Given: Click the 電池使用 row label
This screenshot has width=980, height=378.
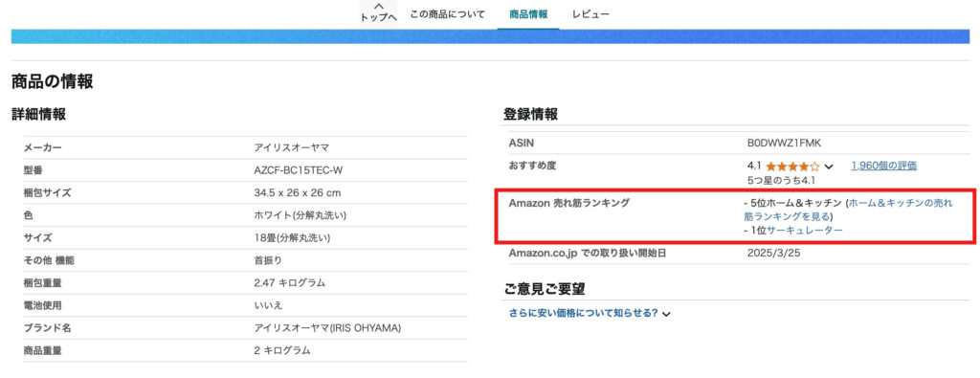Looking at the screenshot, I should tap(42, 305).
